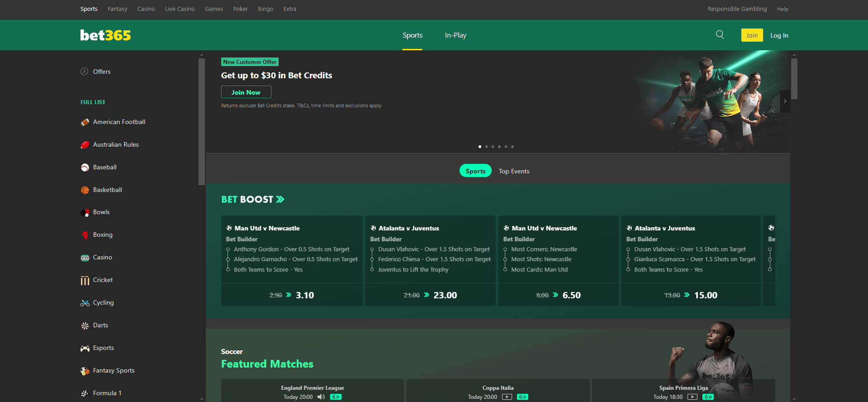Click live stream icon for Spain Primera Liga match

pos(693,397)
